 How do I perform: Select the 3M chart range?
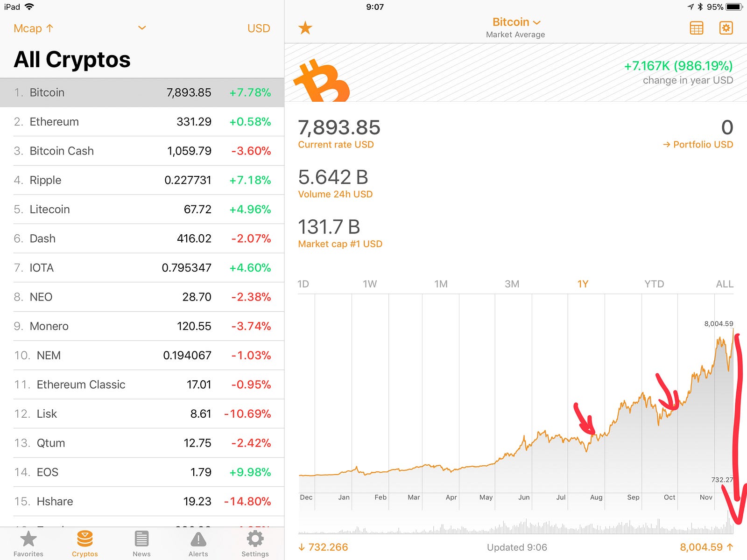(512, 284)
